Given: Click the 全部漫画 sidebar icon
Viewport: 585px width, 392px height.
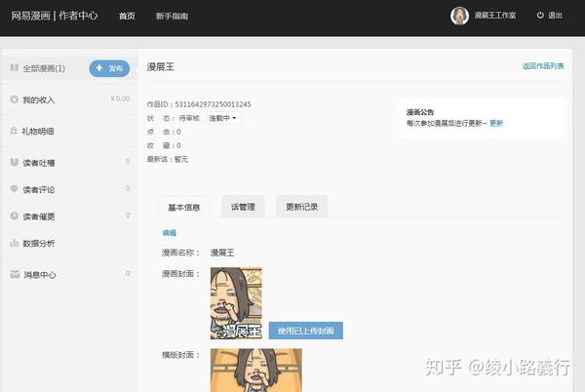Looking at the screenshot, I should coord(15,67).
